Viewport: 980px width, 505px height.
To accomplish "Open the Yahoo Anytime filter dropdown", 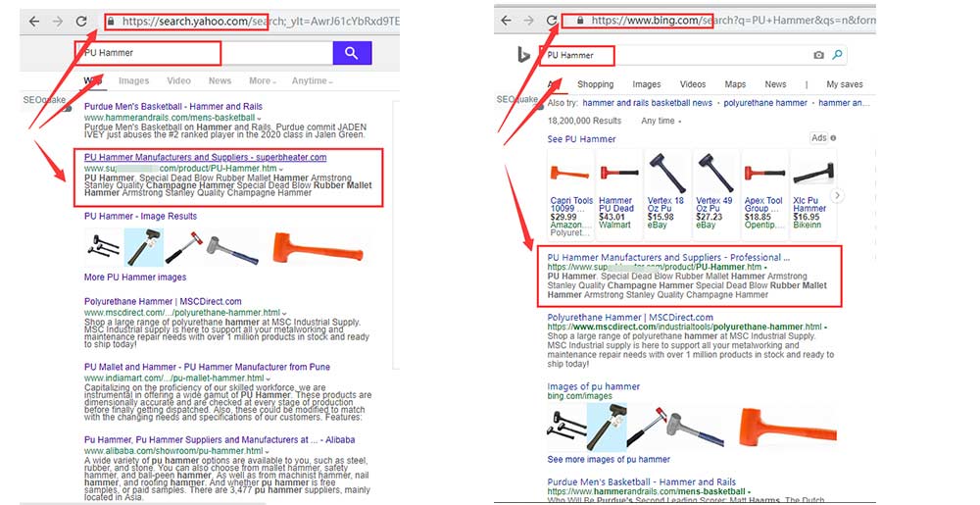I will [312, 80].
